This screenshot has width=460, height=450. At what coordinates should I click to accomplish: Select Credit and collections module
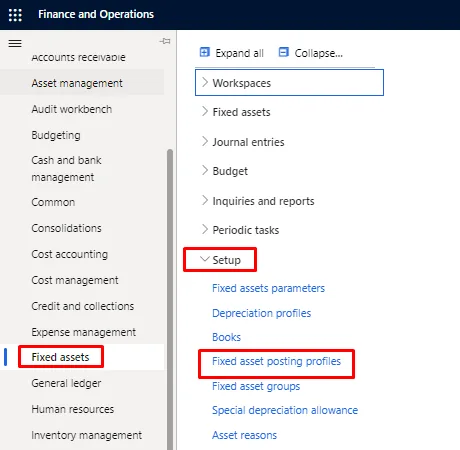tap(83, 306)
